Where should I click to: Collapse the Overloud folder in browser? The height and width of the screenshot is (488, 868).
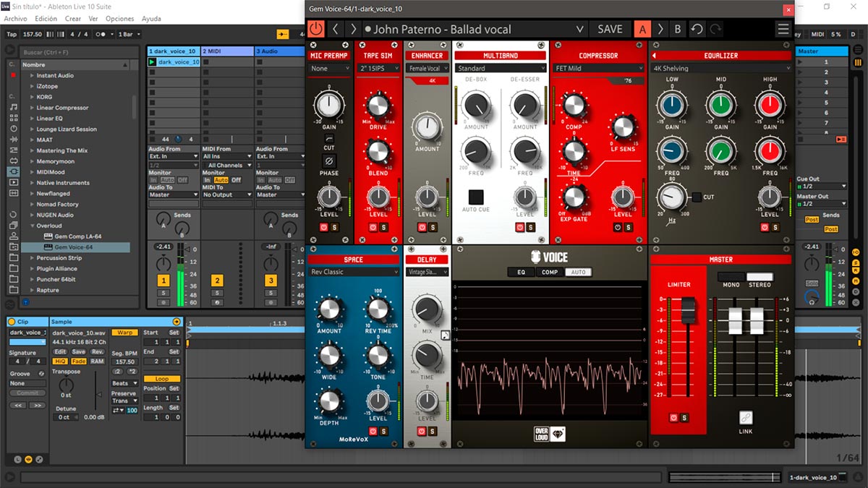point(32,226)
